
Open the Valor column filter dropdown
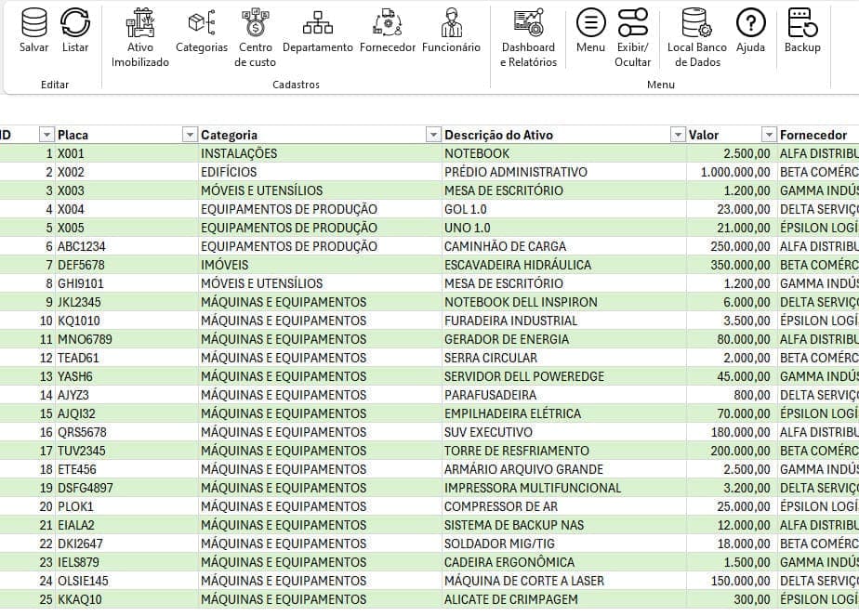769,135
